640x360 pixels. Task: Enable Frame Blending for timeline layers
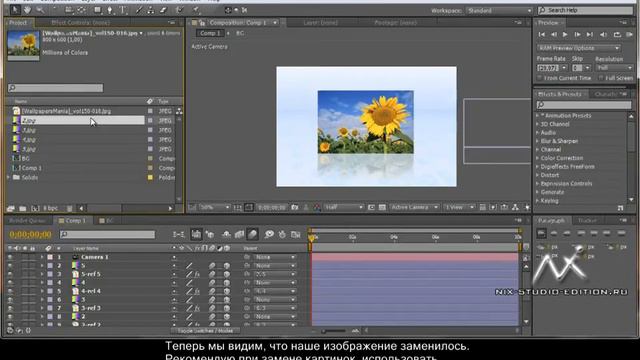(x=239, y=234)
